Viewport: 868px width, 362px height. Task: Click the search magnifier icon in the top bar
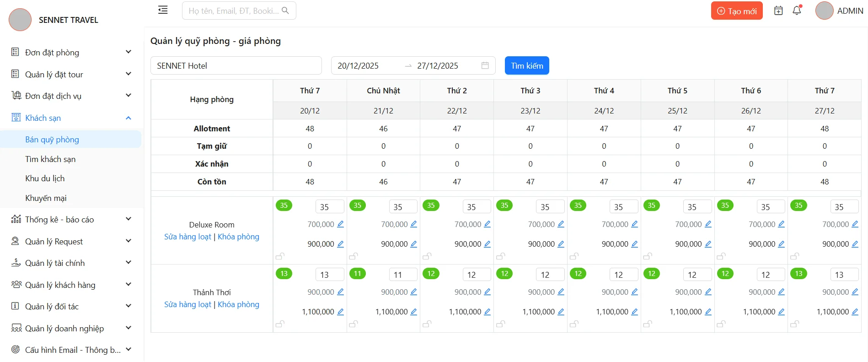click(285, 11)
